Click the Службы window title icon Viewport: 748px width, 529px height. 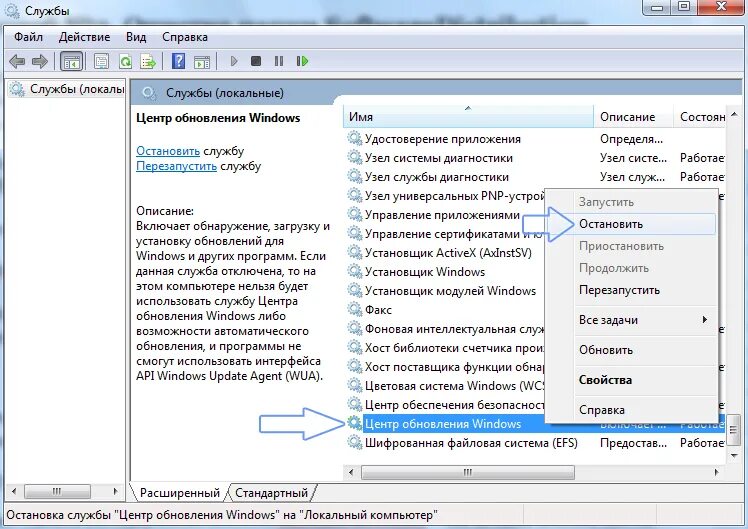[x=12, y=10]
